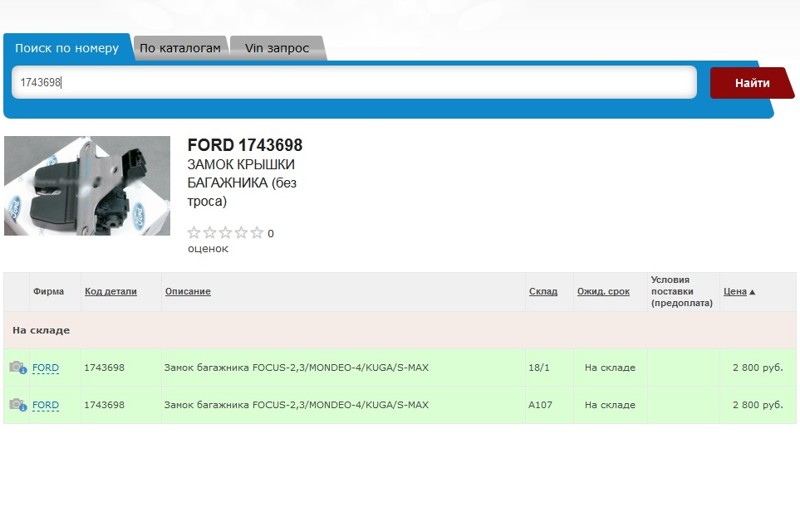
Task: Click the 2 800 руб. price in the A107 row
Action: 758,405
